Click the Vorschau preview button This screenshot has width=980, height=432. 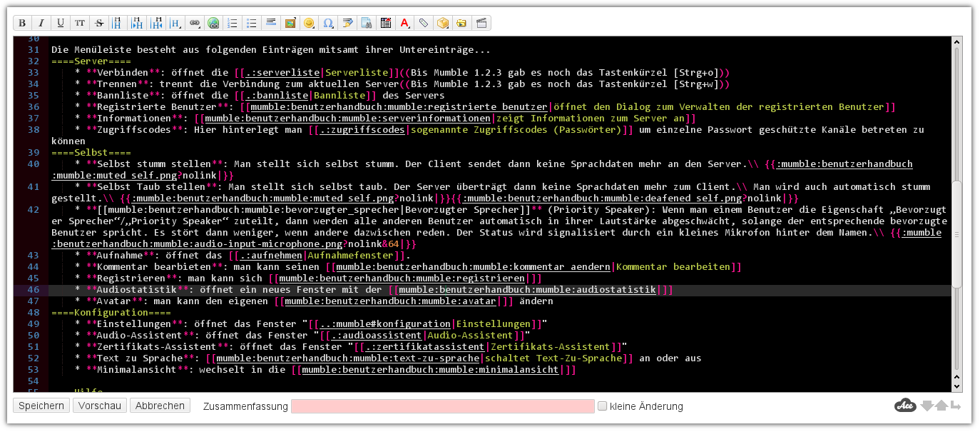pos(100,406)
